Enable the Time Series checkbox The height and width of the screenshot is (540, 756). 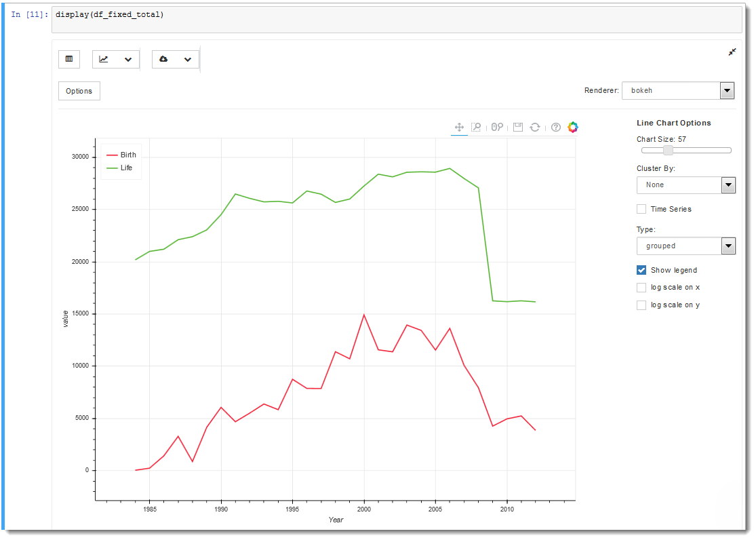[641, 209]
